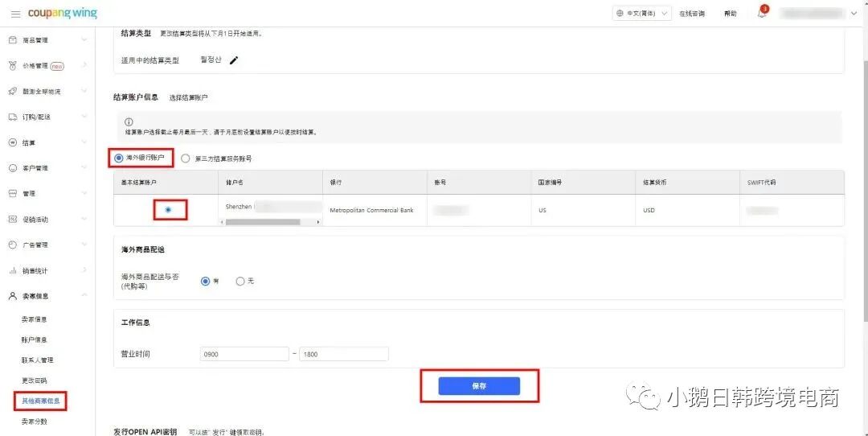Image resolution: width=868 pixels, height=436 pixels.
Task: Open the 帮助 link
Action: [x=730, y=14]
